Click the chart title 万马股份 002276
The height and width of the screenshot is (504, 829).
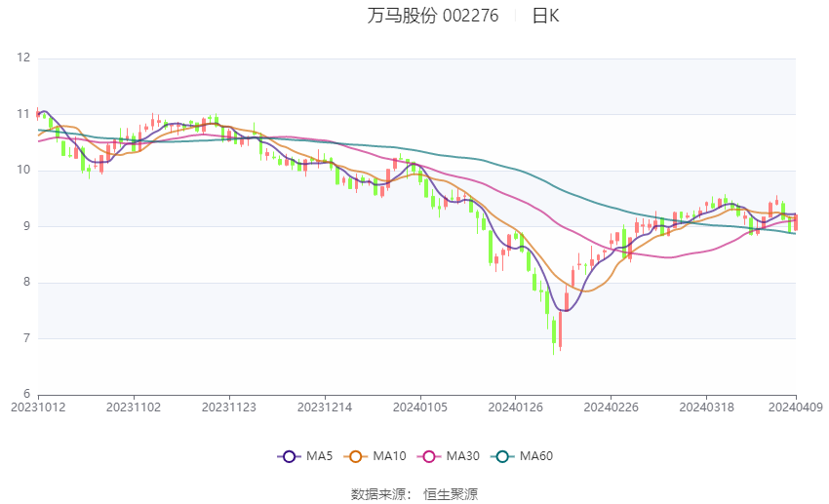[432, 16]
